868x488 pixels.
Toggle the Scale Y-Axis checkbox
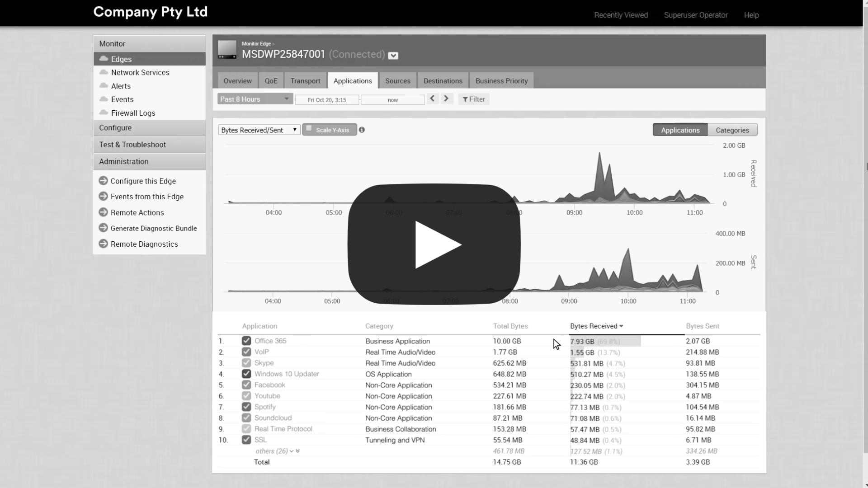coord(309,128)
